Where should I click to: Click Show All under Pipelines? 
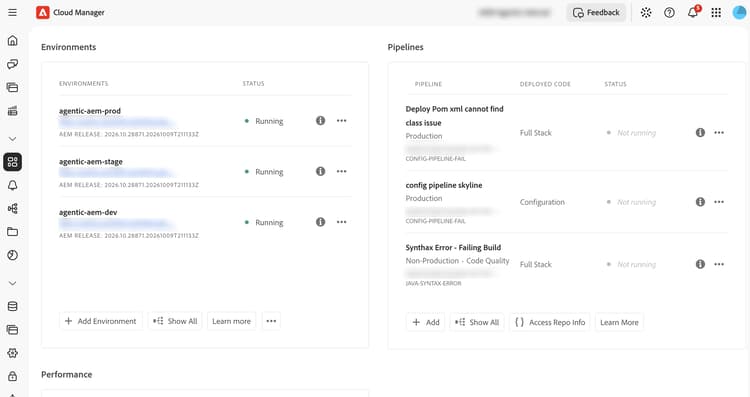click(477, 322)
